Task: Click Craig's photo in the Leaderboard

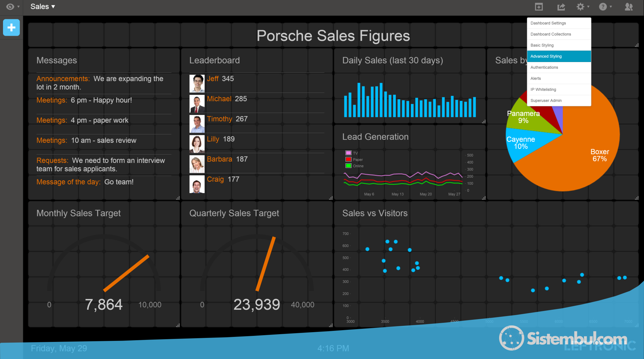Action: [197, 184]
